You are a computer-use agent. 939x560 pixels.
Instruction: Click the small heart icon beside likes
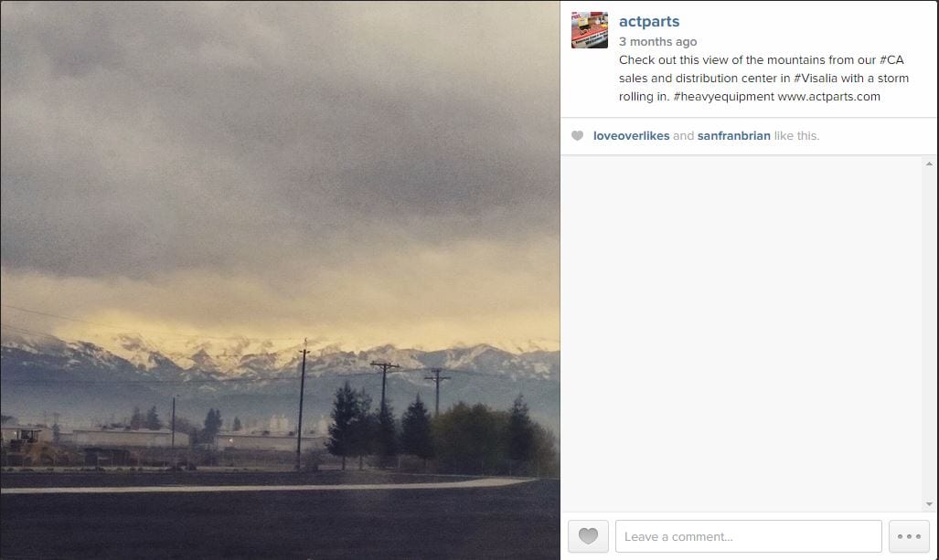tap(577, 136)
